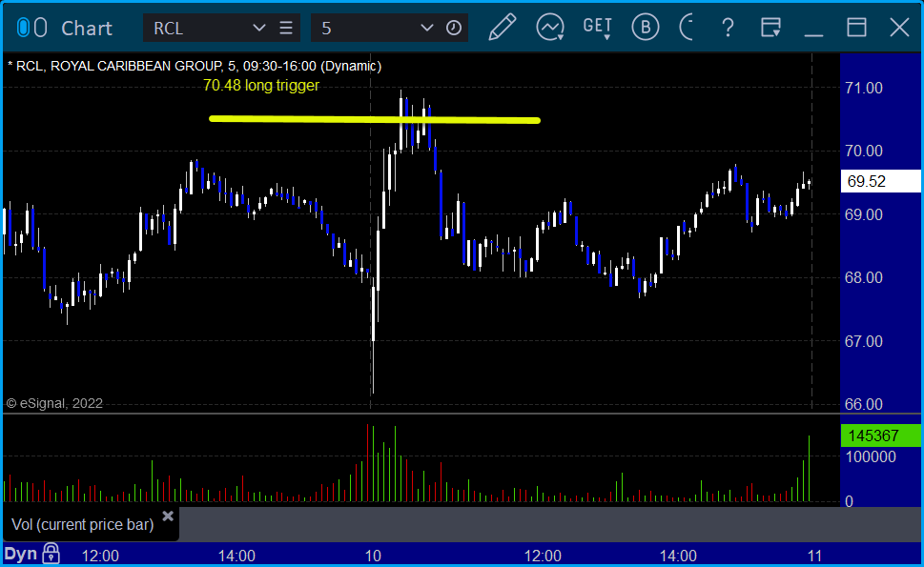Click the 71.00 price axis label

(x=863, y=88)
